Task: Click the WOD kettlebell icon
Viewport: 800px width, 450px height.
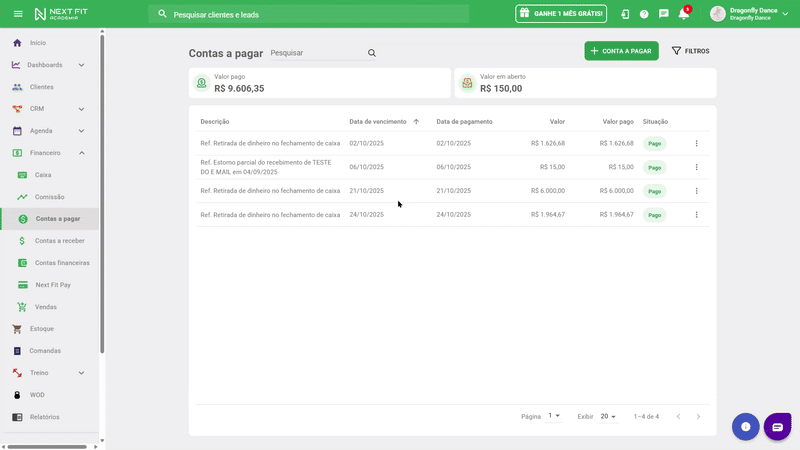Action: 17,395
